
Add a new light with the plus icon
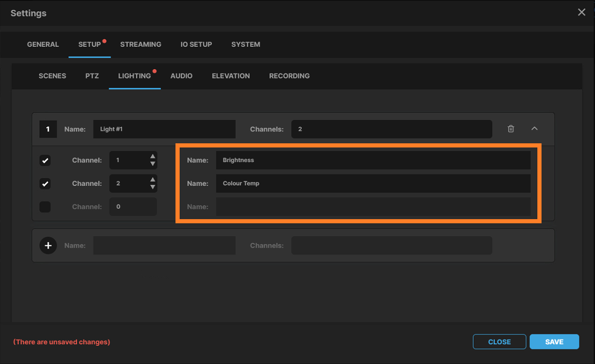pos(48,246)
